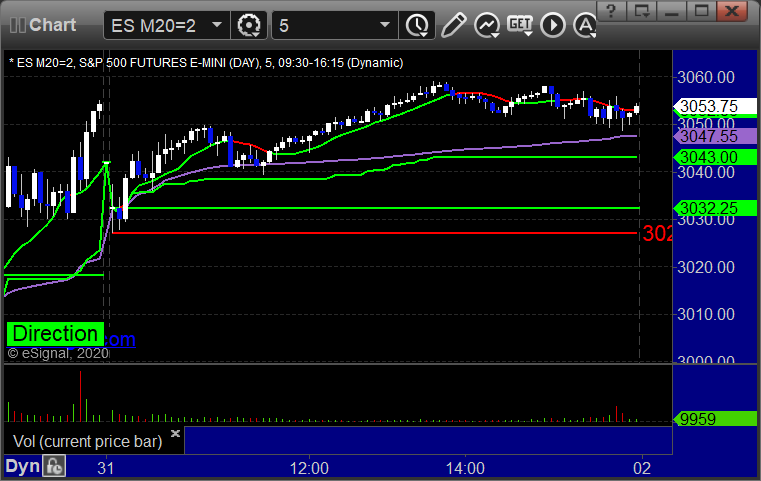Follow the blue .com link
Screen dimensions: 761x481
(x=120, y=339)
